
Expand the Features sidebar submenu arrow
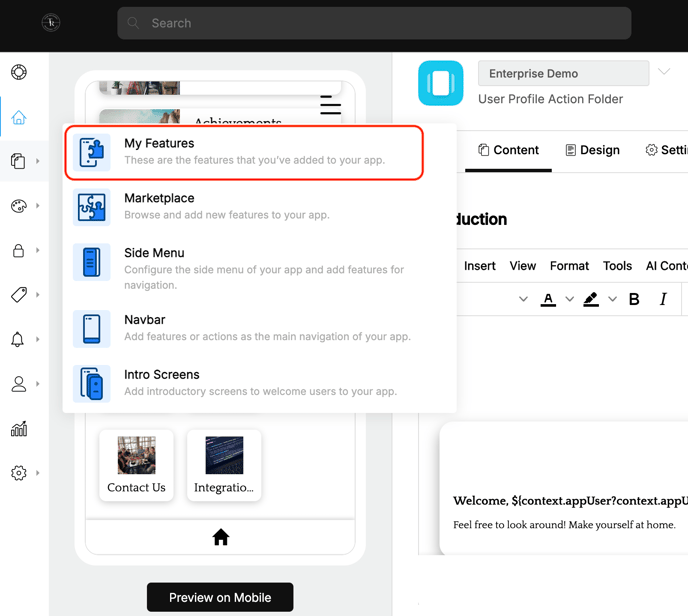click(38, 161)
